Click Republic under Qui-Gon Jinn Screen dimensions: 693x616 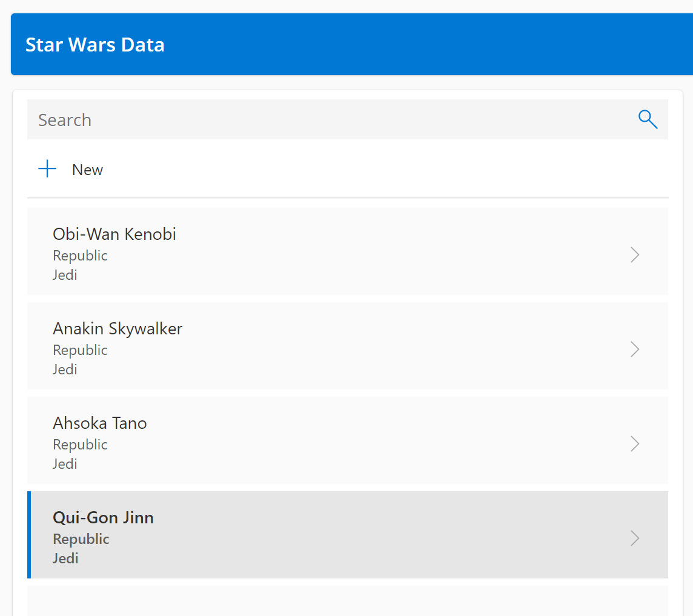point(81,540)
